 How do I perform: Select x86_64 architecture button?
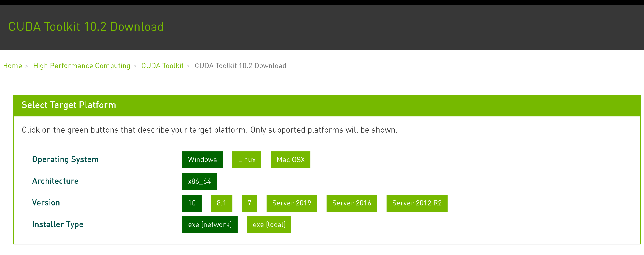[200, 181]
